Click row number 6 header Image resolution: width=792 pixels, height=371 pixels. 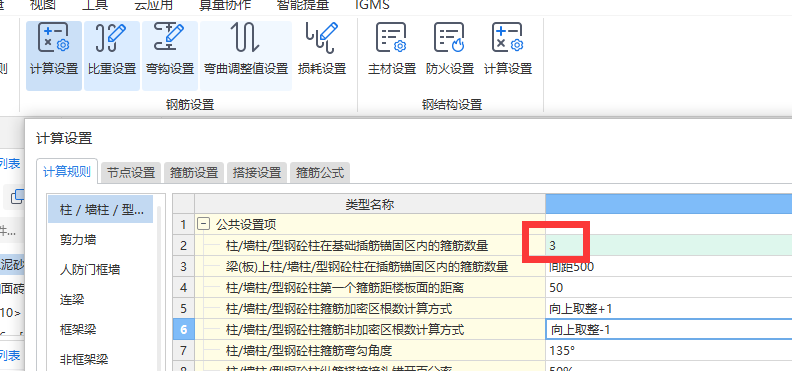(x=183, y=330)
